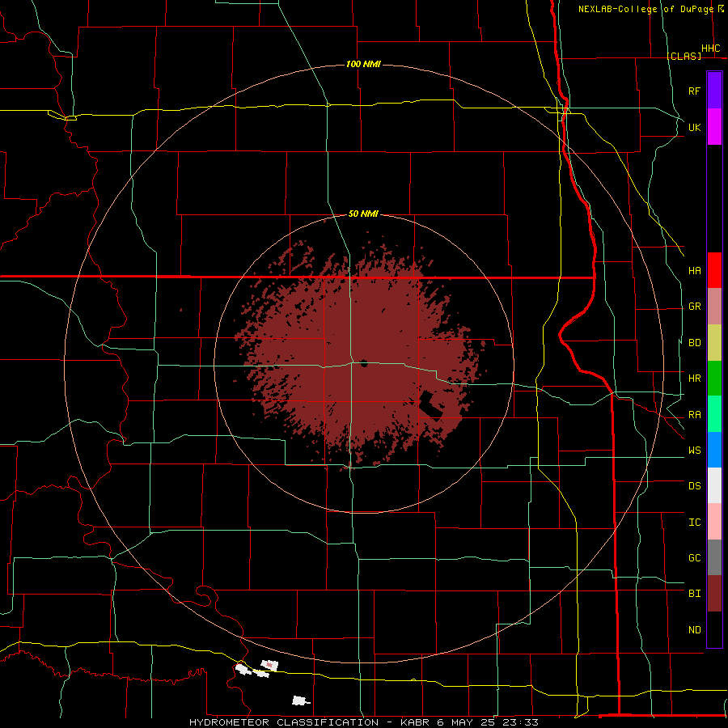Select the "GC" legend label

pyautogui.click(x=695, y=557)
